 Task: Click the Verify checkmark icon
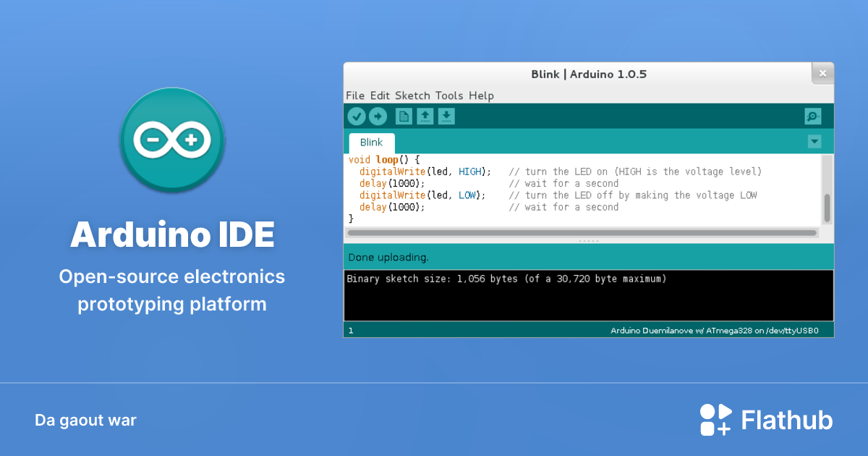pos(357,116)
